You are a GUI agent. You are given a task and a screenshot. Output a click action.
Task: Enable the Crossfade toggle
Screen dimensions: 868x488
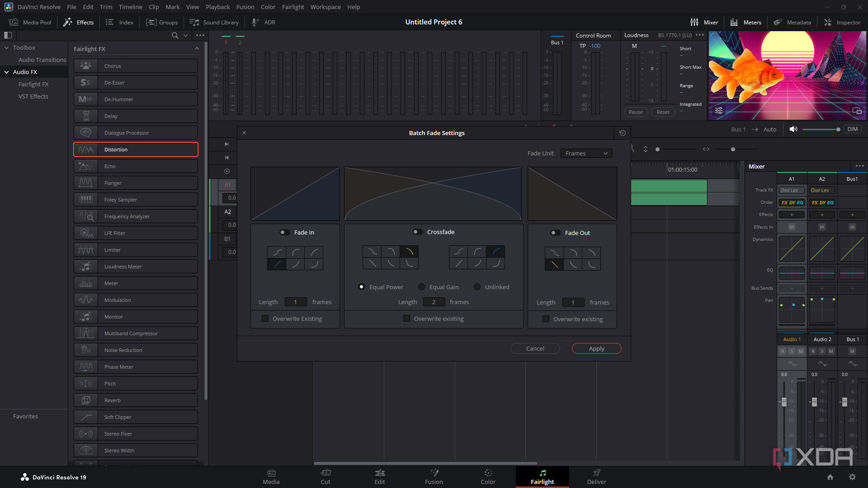pyautogui.click(x=418, y=232)
